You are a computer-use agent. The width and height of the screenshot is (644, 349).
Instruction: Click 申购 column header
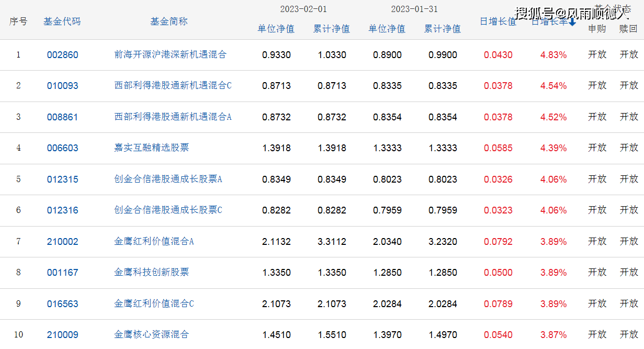[597, 29]
